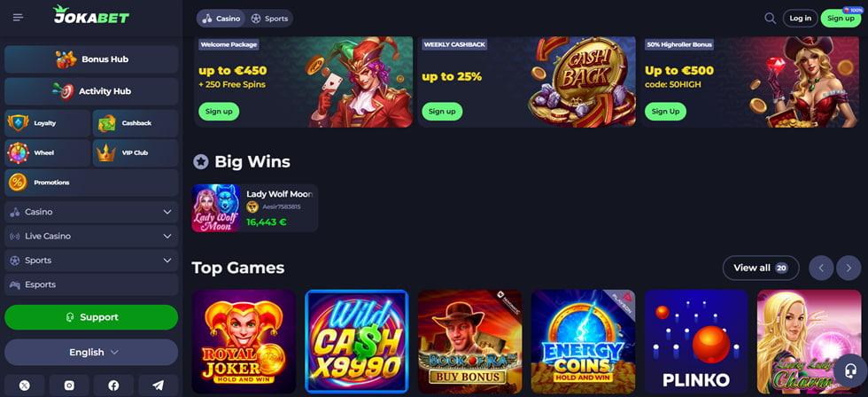The width and height of the screenshot is (868, 397).
Task: Switch to Casino mode toggle
Action: [x=221, y=19]
